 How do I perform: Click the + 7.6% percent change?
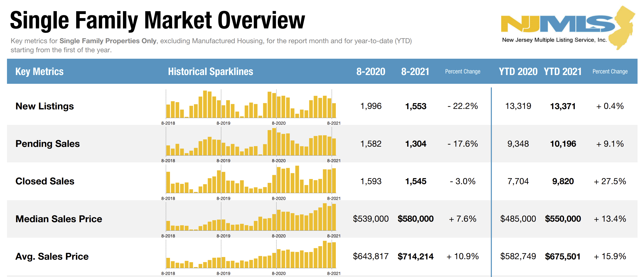point(463,219)
